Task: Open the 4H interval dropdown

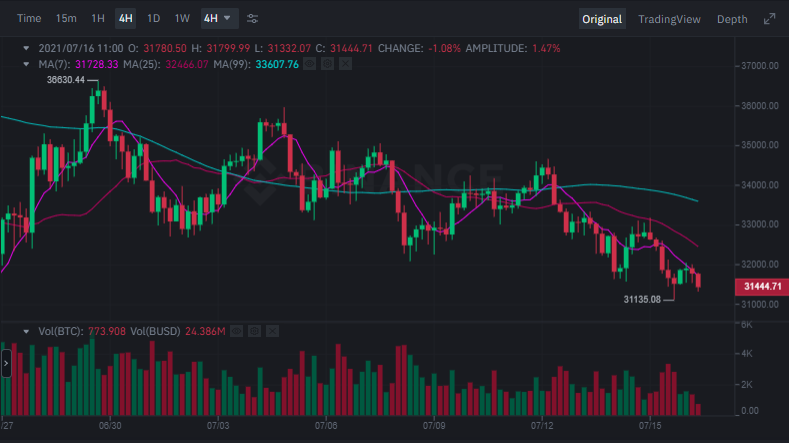Action: click(218, 19)
